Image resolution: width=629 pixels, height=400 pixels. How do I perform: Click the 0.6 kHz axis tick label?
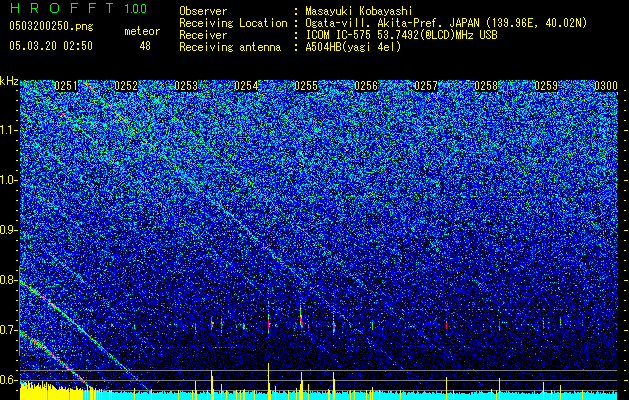coord(9,380)
